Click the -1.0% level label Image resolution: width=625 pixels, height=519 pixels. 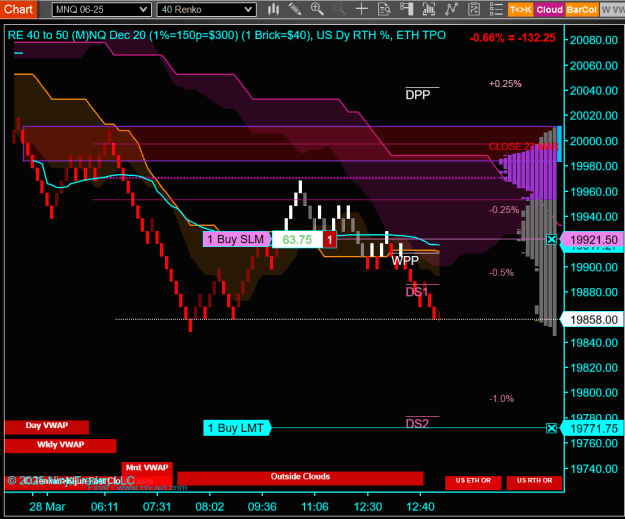coord(501,399)
